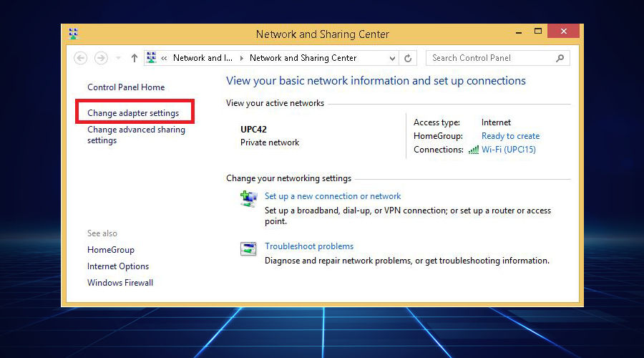Maximize the Network and Sharing Center window

(x=538, y=32)
